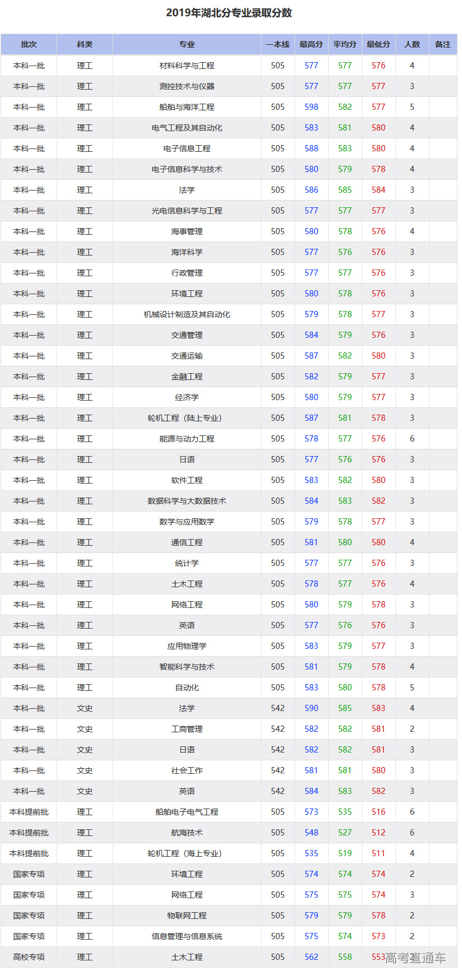Select the 工商管理 major cell
The width and height of the screenshot is (462, 980).
click(x=186, y=729)
